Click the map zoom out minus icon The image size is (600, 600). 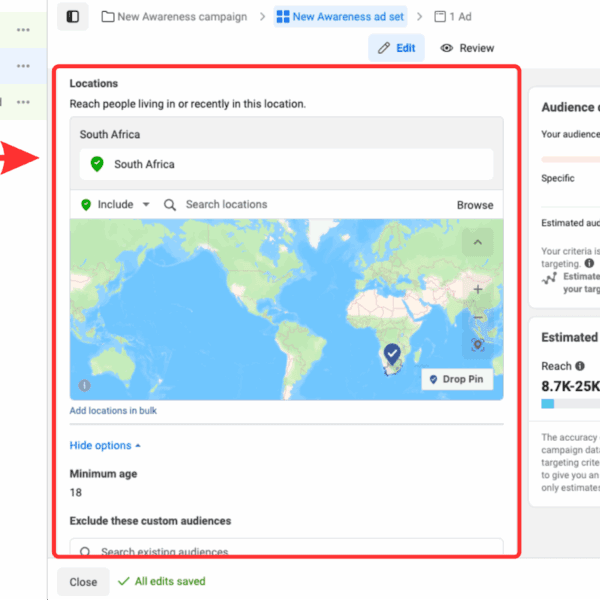(478, 317)
